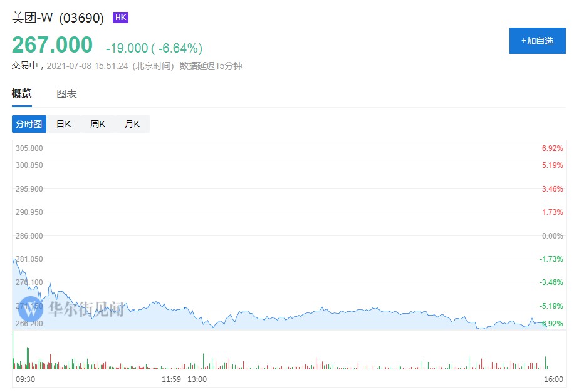
Task: Click the 09:30 time axis label
Action: [x=24, y=379]
